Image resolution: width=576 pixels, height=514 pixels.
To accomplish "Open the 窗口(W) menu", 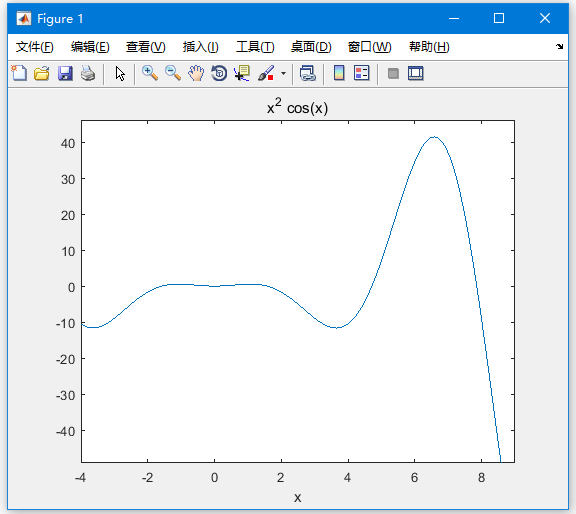I will pyautogui.click(x=370, y=47).
